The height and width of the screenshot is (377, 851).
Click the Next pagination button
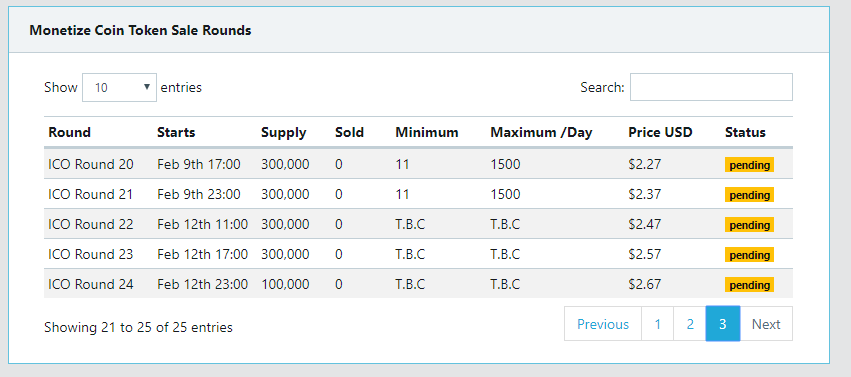[766, 324]
